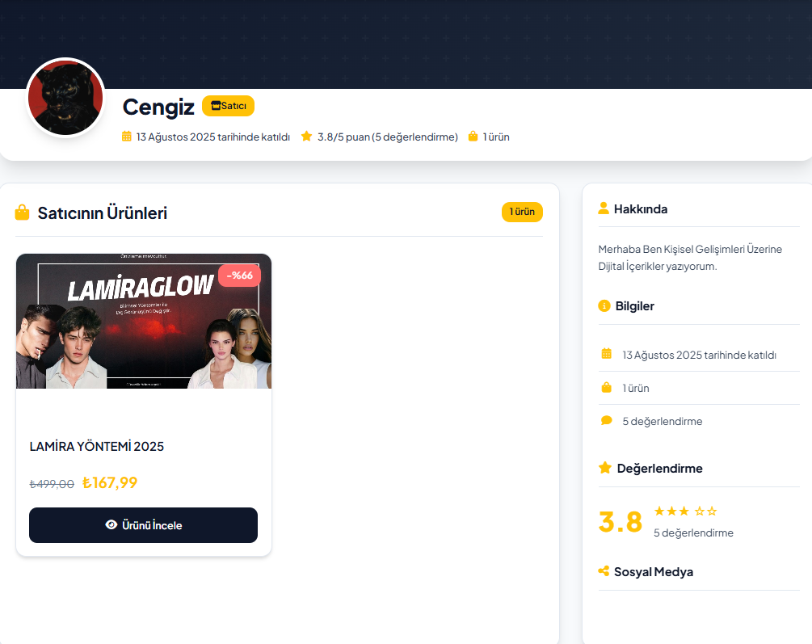Click the info icon beside Bilgiler

click(x=604, y=305)
